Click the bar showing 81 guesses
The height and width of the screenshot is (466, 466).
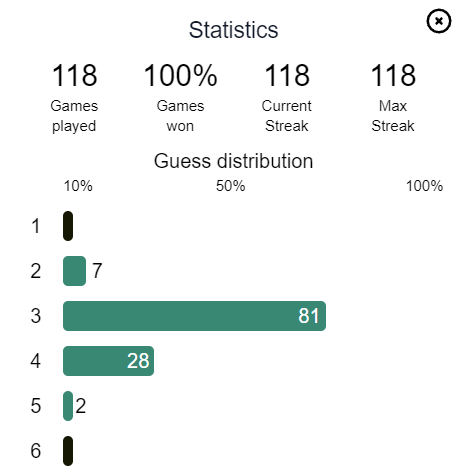[x=194, y=316]
